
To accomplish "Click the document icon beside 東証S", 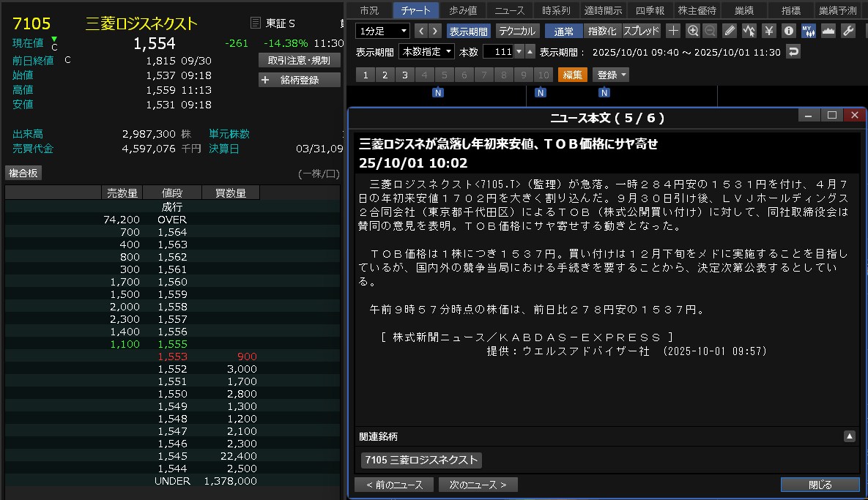I will click(x=256, y=23).
